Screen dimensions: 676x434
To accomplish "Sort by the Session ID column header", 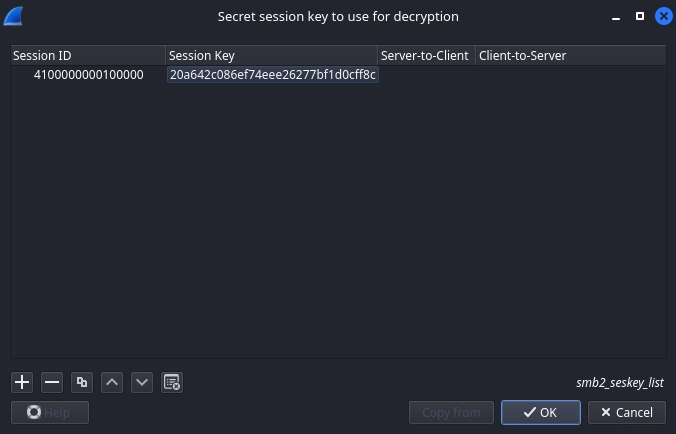I will pos(88,56).
